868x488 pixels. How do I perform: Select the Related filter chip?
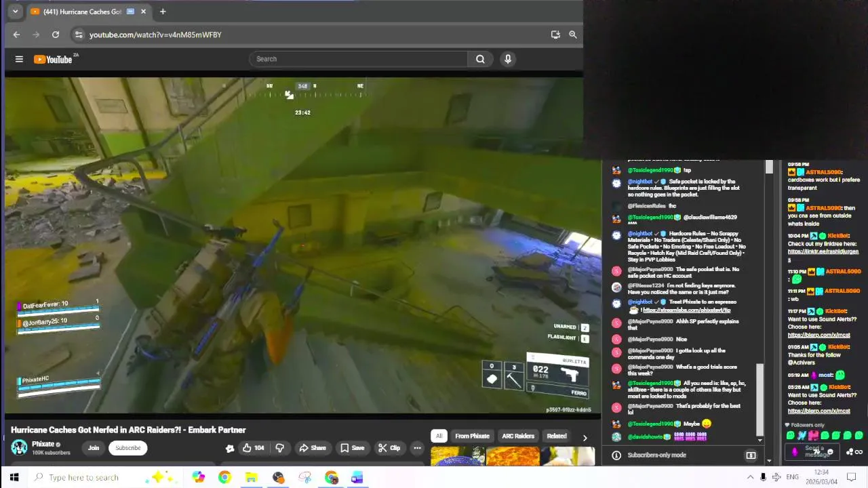pos(556,436)
